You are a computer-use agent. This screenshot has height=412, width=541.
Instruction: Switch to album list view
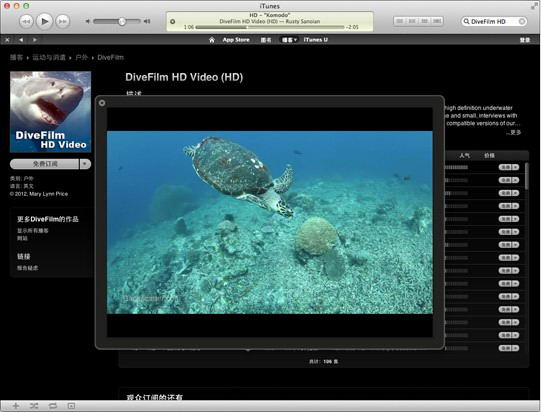[412, 21]
